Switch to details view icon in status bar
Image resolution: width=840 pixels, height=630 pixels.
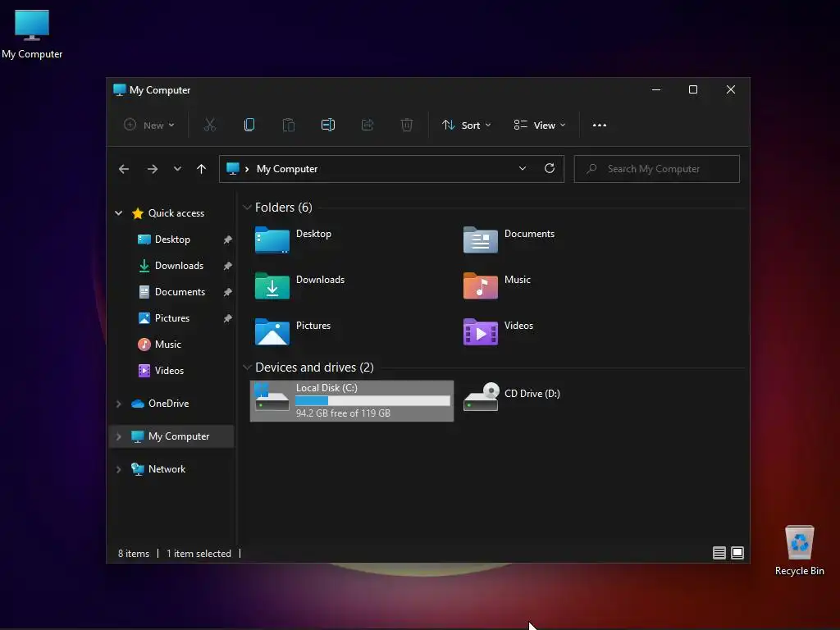(x=719, y=553)
